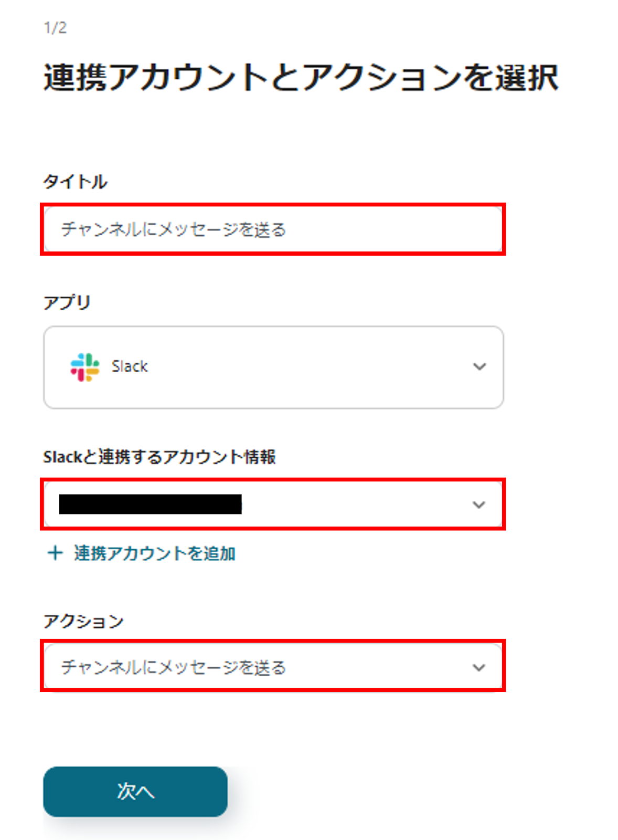This screenshot has height=840, width=618.
Task: Expand the アクション dropdown chevron arrow
Action: click(x=478, y=667)
